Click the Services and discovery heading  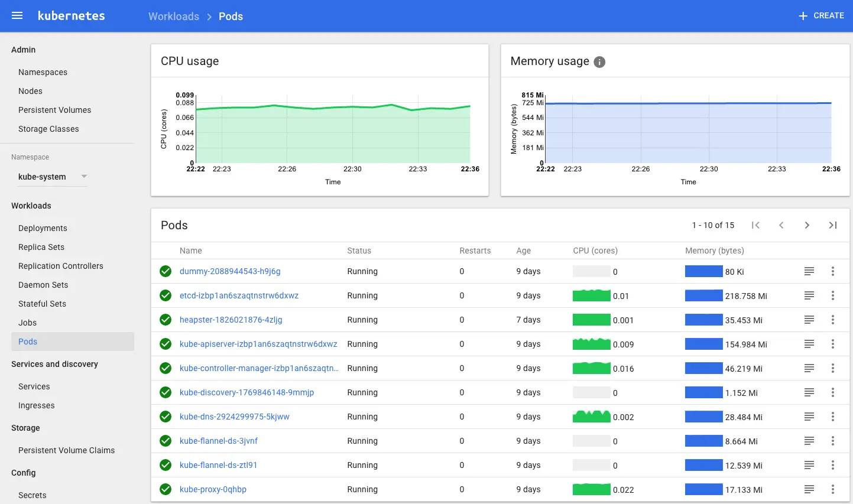point(54,364)
